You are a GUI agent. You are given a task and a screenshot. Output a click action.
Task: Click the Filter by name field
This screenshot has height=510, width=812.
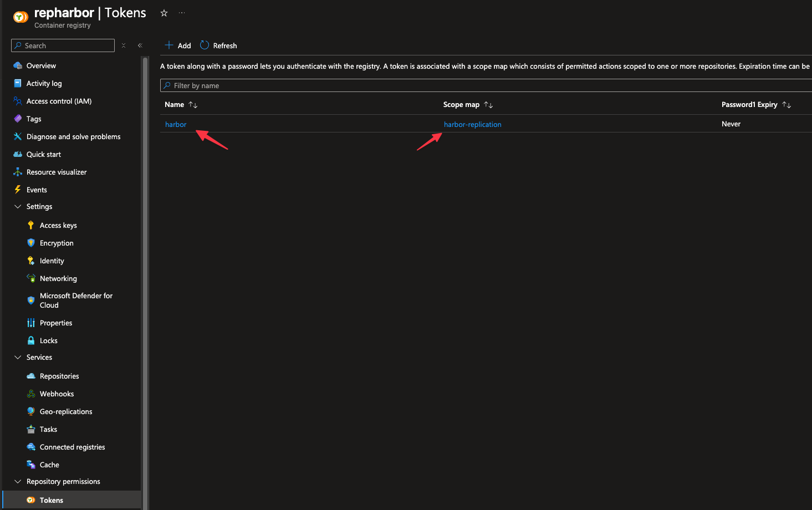pos(486,85)
